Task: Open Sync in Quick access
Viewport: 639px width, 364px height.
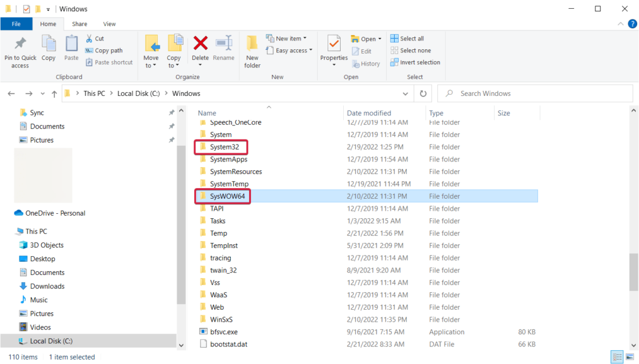Action: [x=37, y=113]
